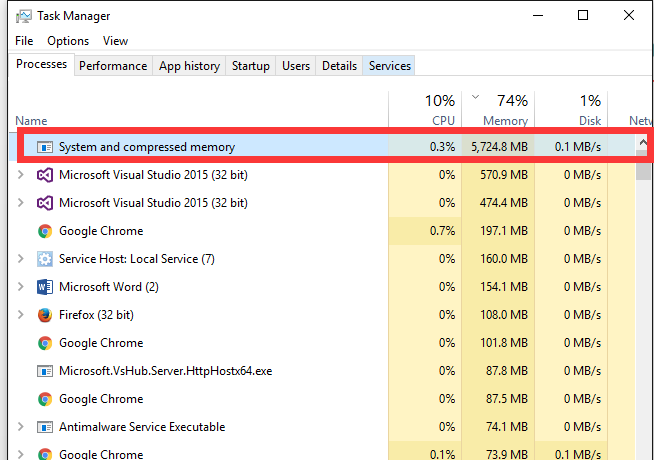The image size is (654, 460).
Task: Click the Firefox (32 bit) process icon
Action: point(45,315)
